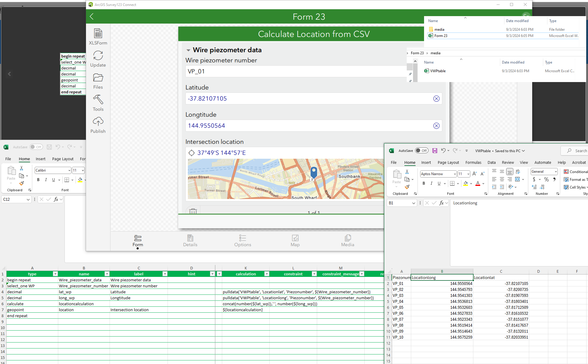Clear the Latitude value with X icon

point(436,99)
